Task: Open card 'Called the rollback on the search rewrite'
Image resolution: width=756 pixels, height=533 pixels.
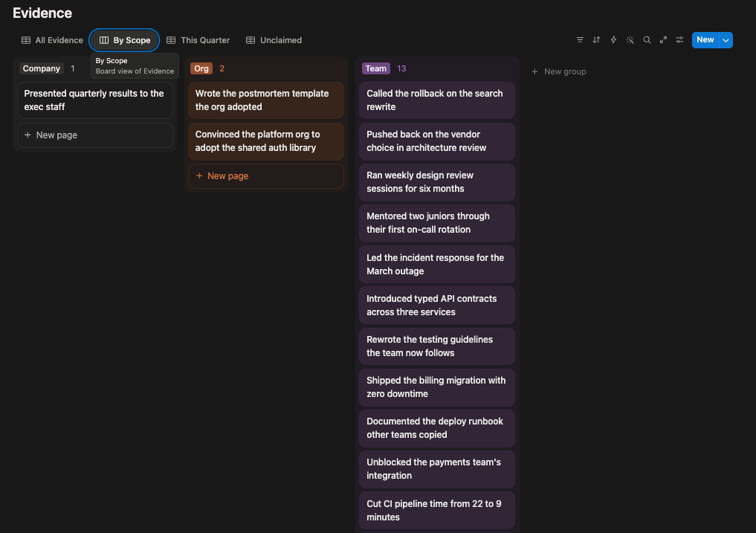Action: point(437,100)
